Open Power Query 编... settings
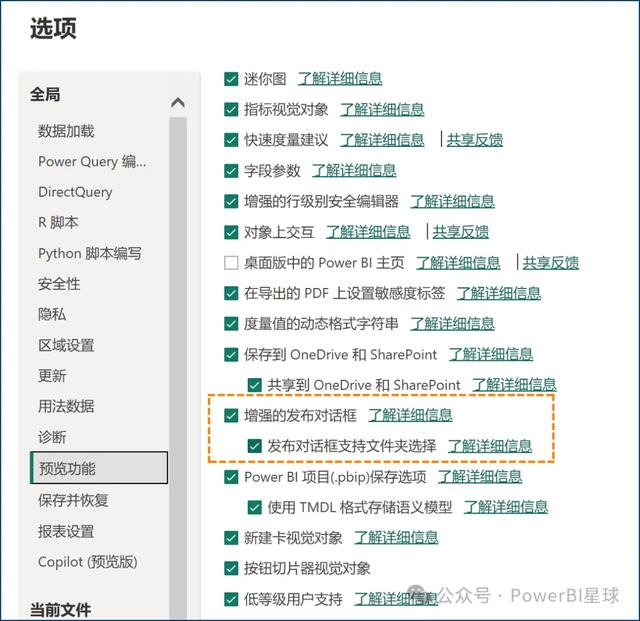Screen dimensions: 640x621 92,162
